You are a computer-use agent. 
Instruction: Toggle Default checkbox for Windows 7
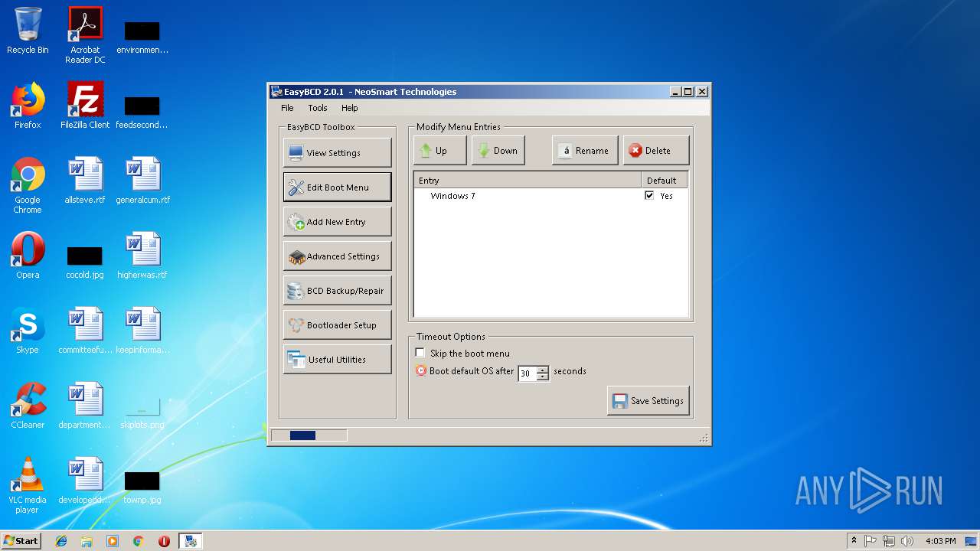point(649,196)
